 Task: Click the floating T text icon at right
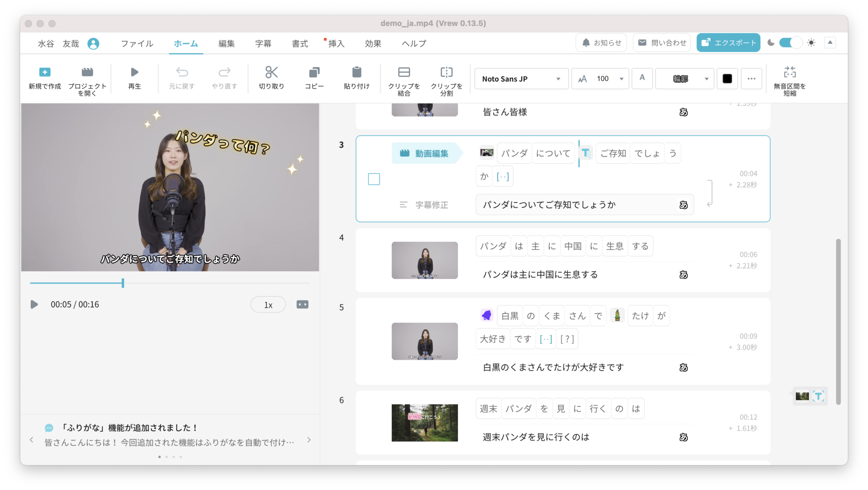[x=819, y=396]
